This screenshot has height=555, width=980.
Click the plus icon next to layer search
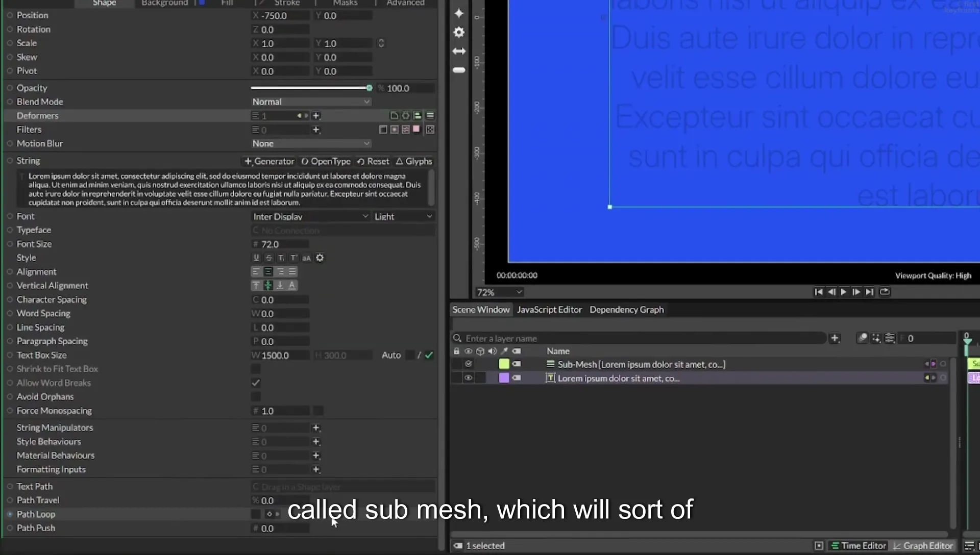pos(835,338)
